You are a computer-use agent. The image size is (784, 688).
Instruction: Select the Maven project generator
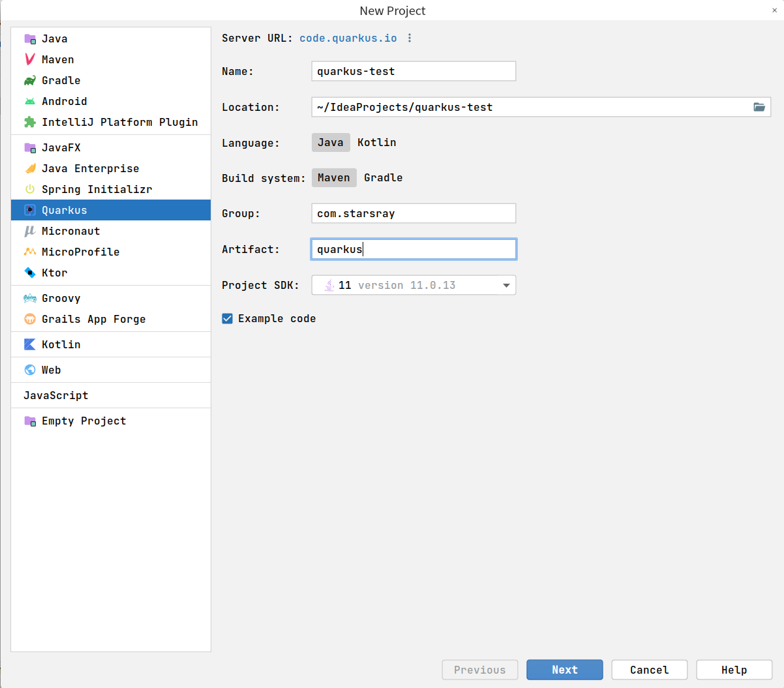pos(111,59)
